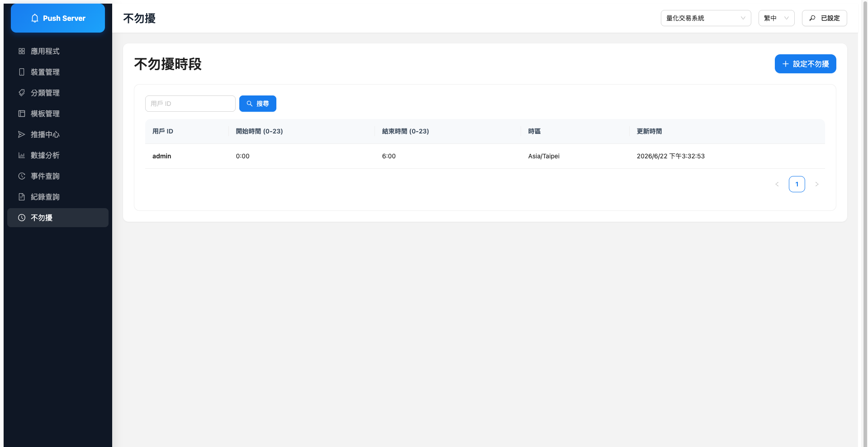Viewport: 868px width, 447px height.
Task: Expand the 量化交易系統 application dropdown
Action: point(706,18)
